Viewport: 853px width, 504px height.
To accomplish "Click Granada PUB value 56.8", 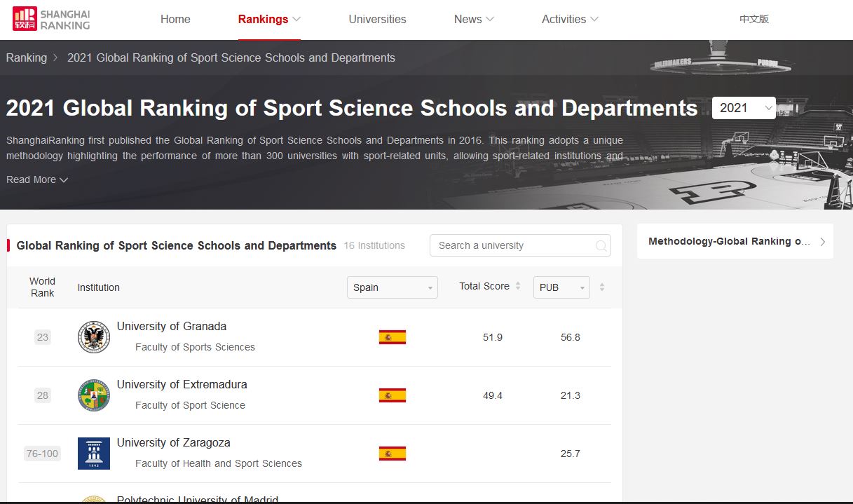I will click(571, 337).
